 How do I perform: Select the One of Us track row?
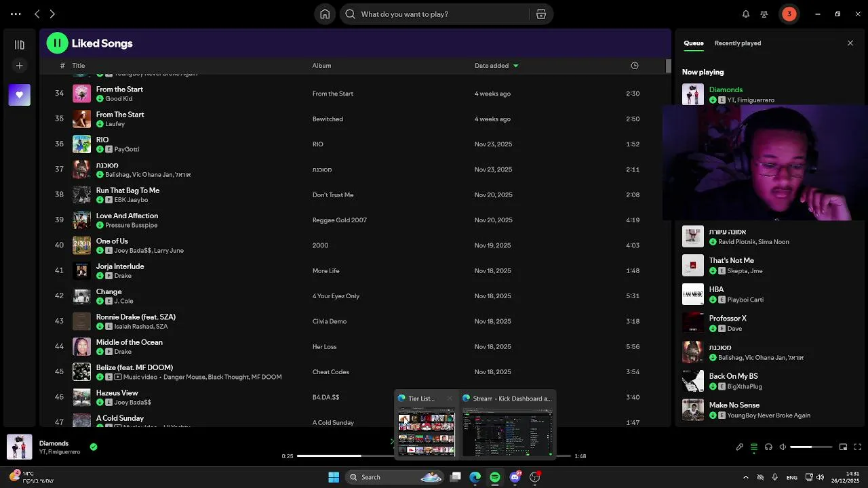pyautogui.click(x=353, y=245)
